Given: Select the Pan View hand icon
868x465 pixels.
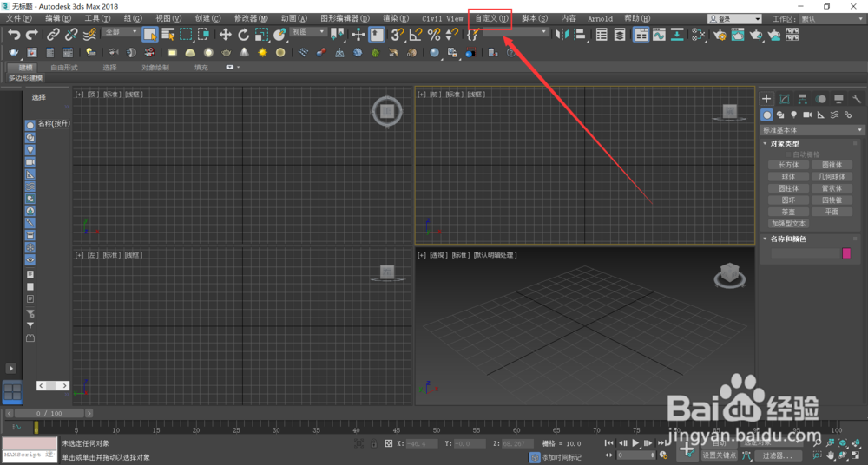Looking at the screenshot, I should pos(831,455).
